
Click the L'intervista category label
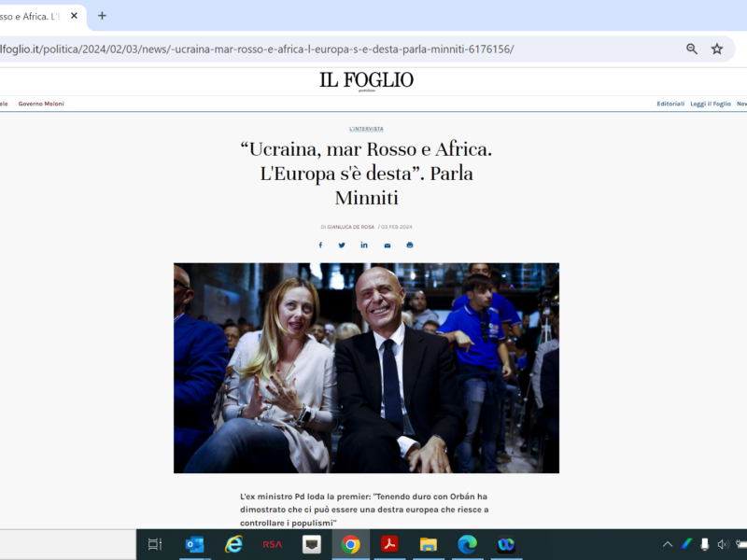366,129
